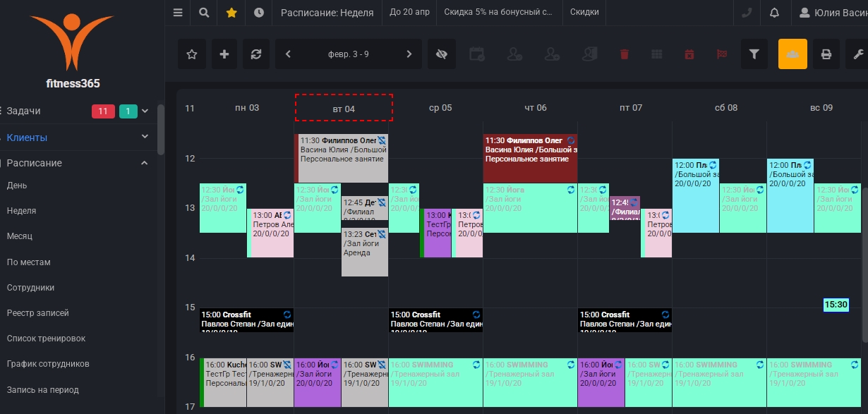Toggle the yellow star favorite in top bar
Viewport: 868px width, 414px height.
tap(231, 13)
